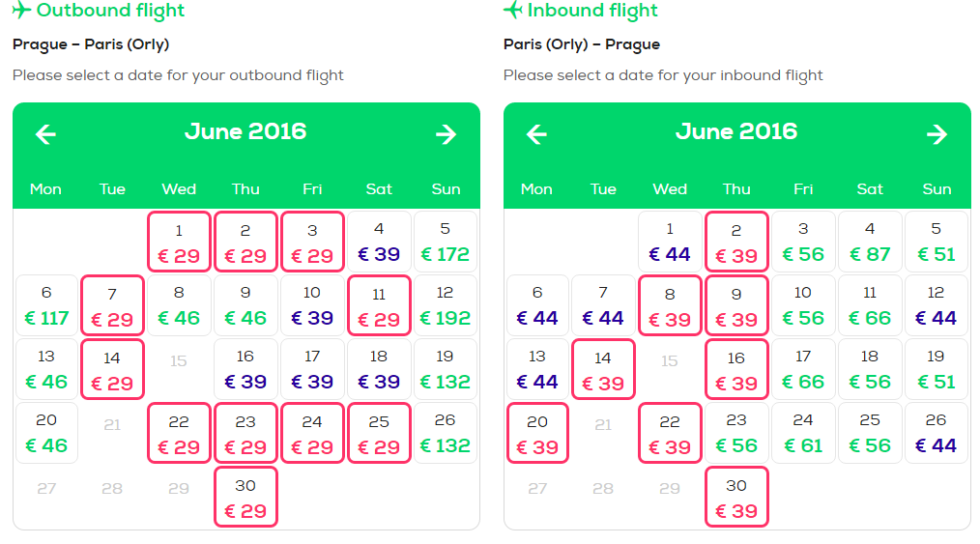
Task: Select outbound June 12 at €192
Action: 445,305
